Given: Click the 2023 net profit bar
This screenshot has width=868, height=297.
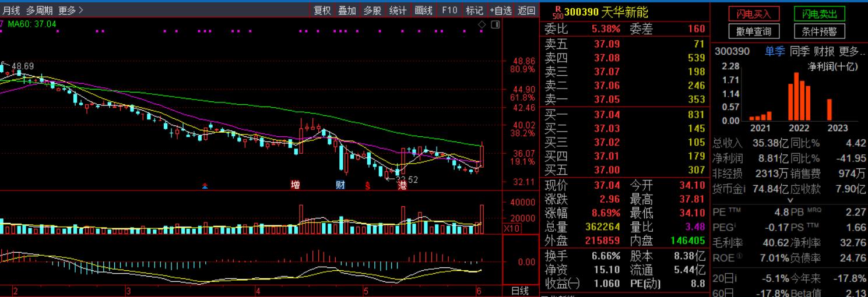Looking at the screenshot, I should pyautogui.click(x=830, y=109).
